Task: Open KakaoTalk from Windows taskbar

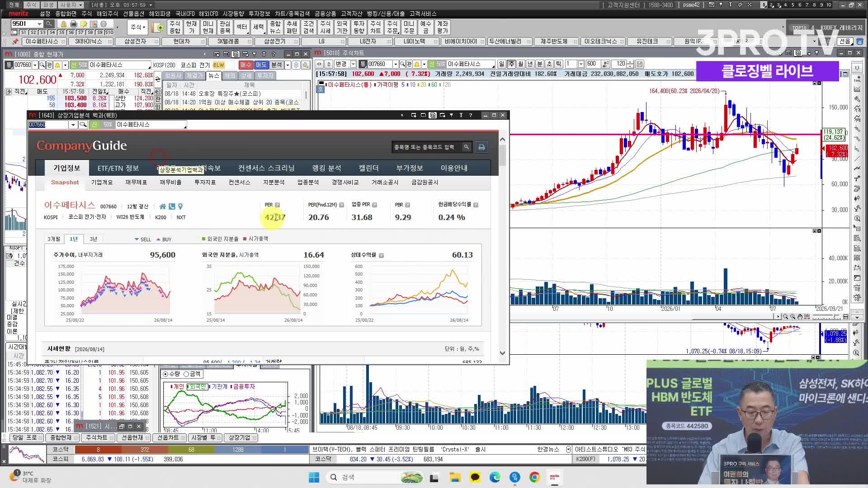Action: (475, 477)
